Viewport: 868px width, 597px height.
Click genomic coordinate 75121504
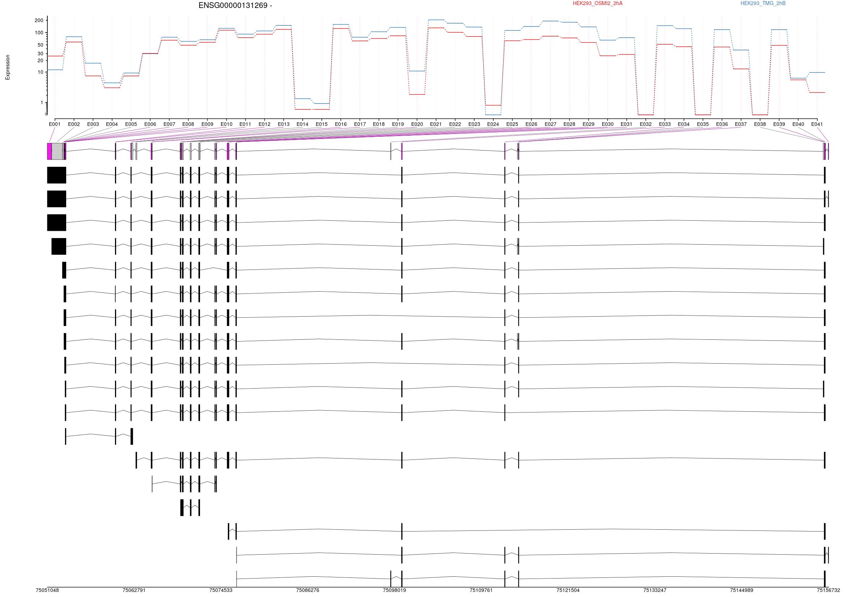coord(568,590)
